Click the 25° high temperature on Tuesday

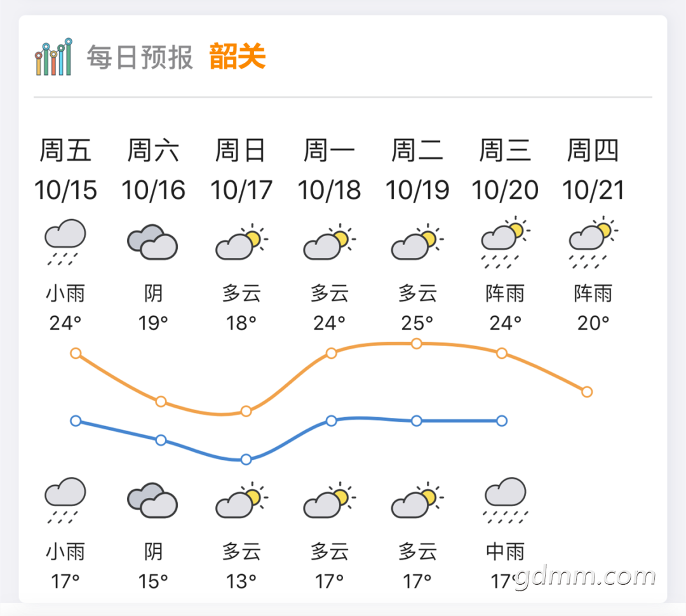coord(417,323)
